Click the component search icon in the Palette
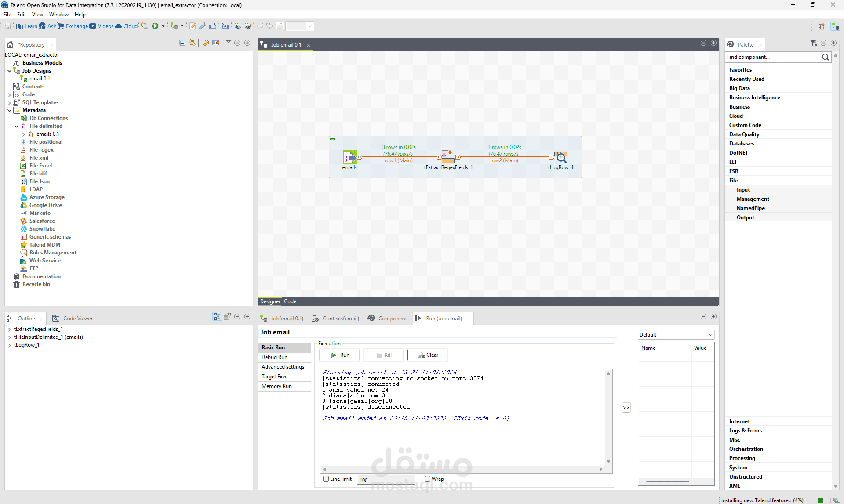 coord(825,57)
